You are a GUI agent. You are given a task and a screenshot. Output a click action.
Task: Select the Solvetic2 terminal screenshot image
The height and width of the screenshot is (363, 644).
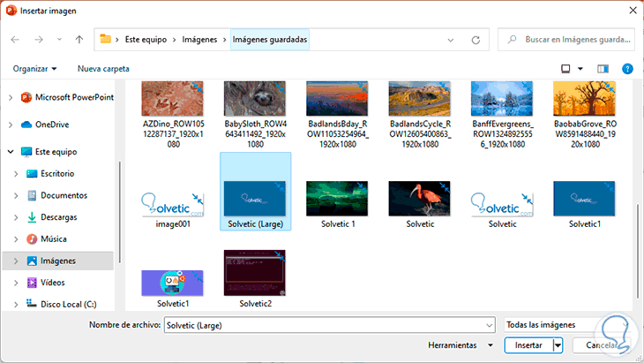(x=255, y=273)
